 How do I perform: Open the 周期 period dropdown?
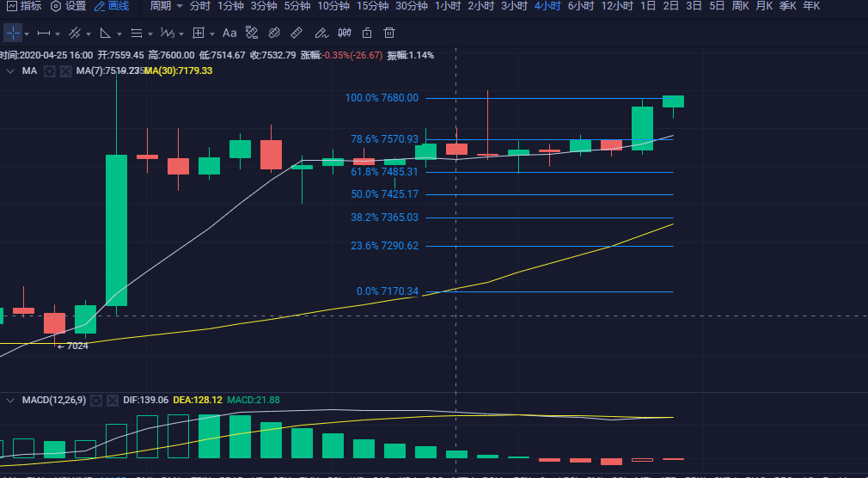coord(166,6)
